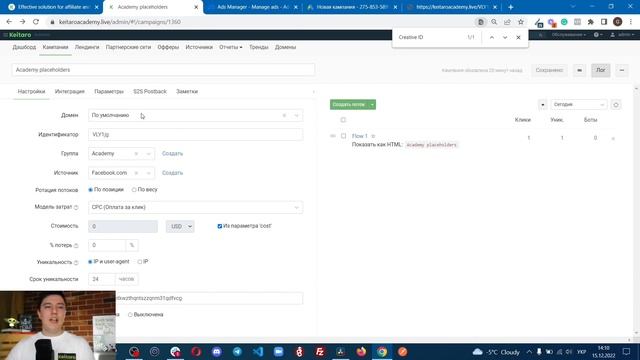Viewport: 640px width, 360px height.
Task: Open the Flow 1 link
Action: pos(360,136)
